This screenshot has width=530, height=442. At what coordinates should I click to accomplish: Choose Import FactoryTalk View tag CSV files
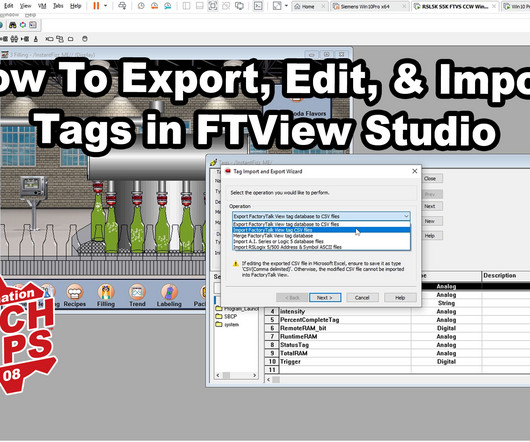[x=321, y=230]
